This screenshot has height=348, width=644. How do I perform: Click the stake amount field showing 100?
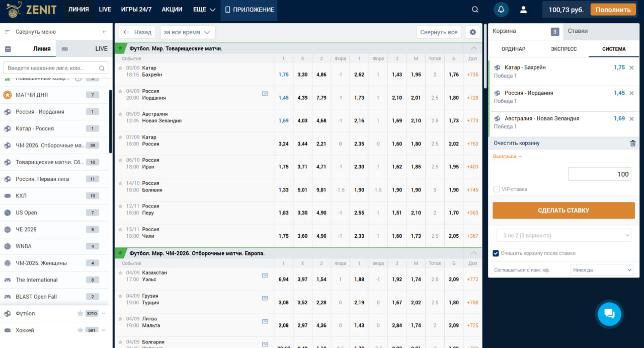pos(599,174)
